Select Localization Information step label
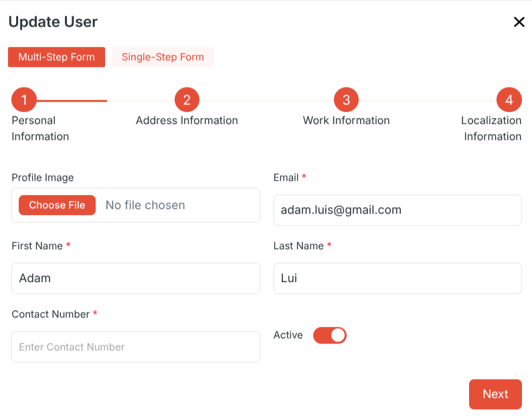 pos(491,129)
